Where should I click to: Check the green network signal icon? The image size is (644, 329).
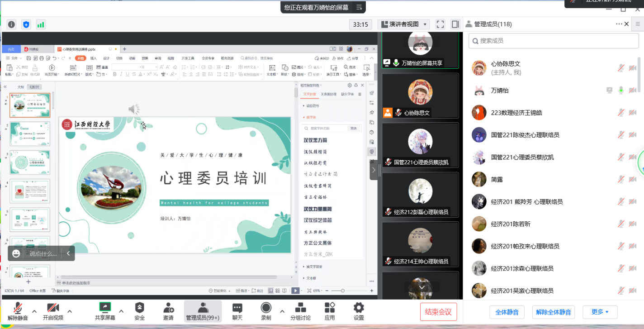(41, 24)
